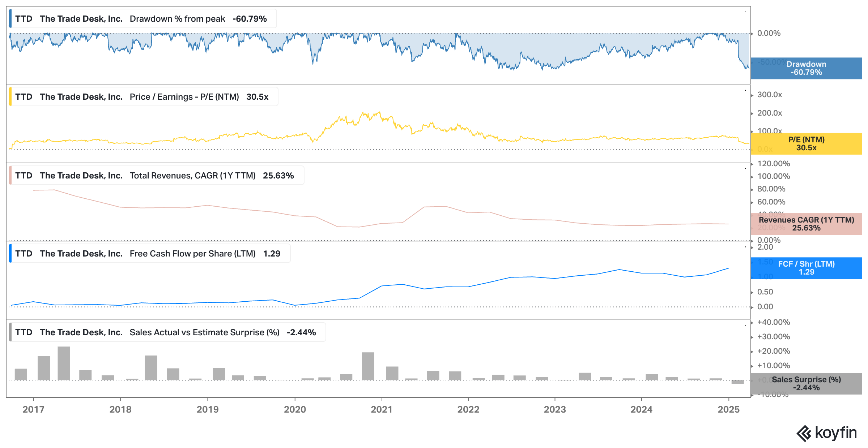
Task: Click the tallest 2017 sales surprise bar
Action: (x=64, y=363)
